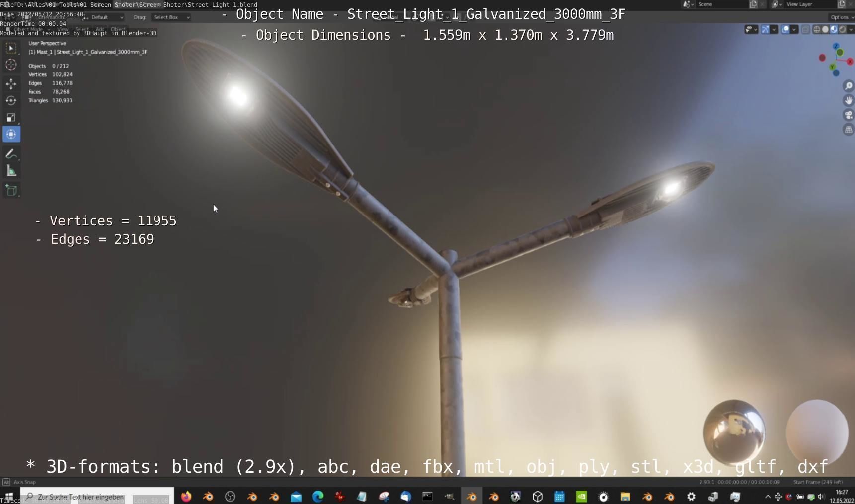The width and height of the screenshot is (855, 504).
Task: Activate the 3D Cursor tool
Action: pyautogui.click(x=11, y=65)
